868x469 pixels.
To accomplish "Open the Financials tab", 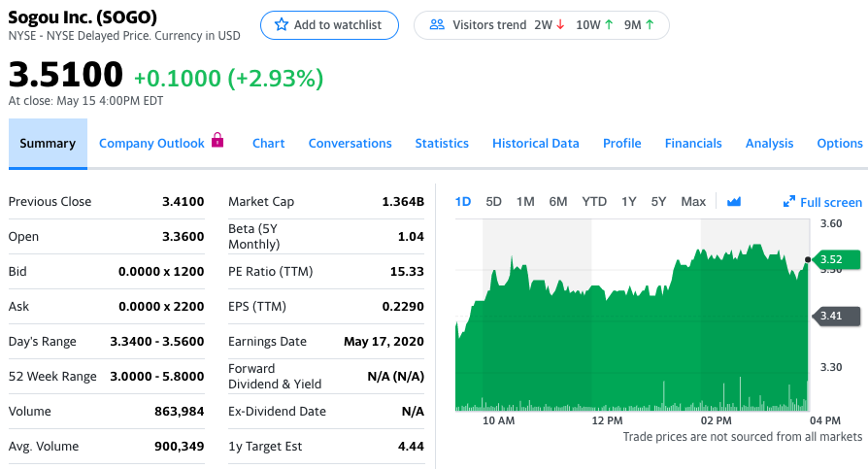I will tap(693, 144).
